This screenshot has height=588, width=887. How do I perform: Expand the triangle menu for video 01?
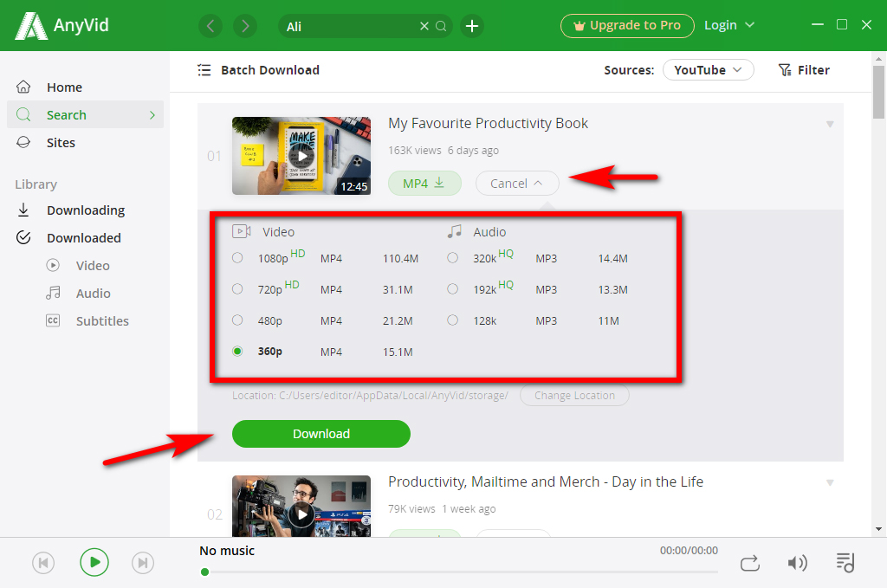[x=830, y=125]
